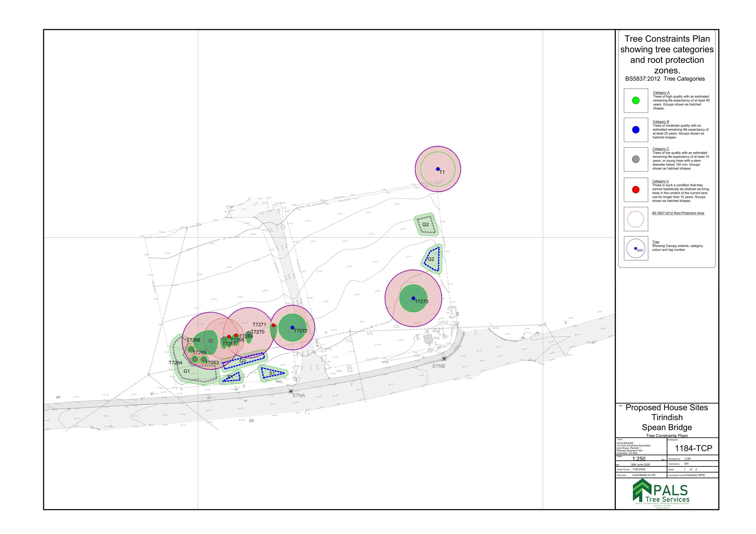
Task: Select the T7266 tree label
Action: pos(193,340)
